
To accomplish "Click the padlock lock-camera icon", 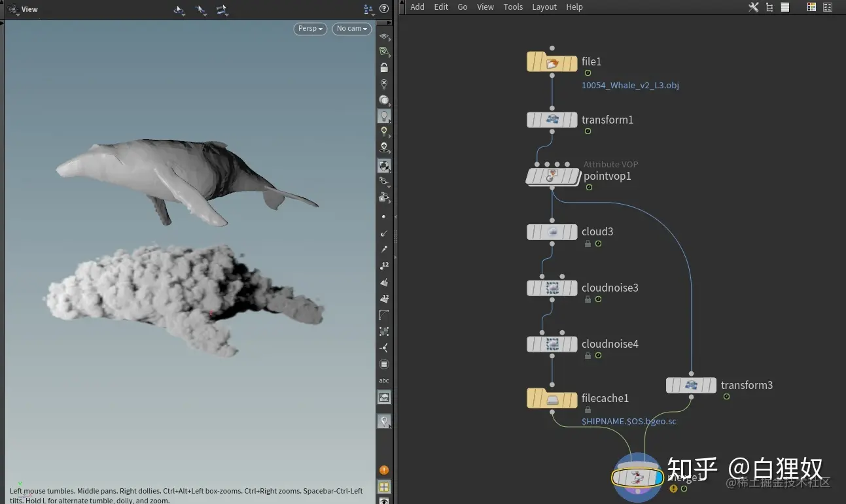I will [x=384, y=67].
